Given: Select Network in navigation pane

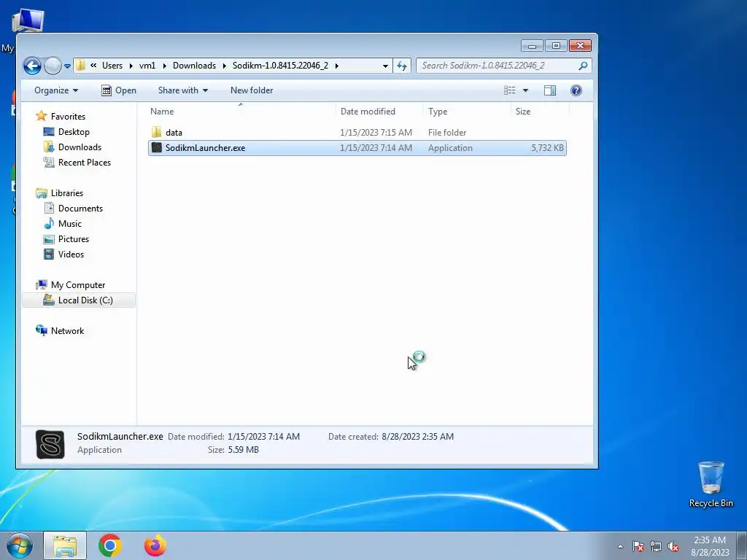Looking at the screenshot, I should point(67,330).
